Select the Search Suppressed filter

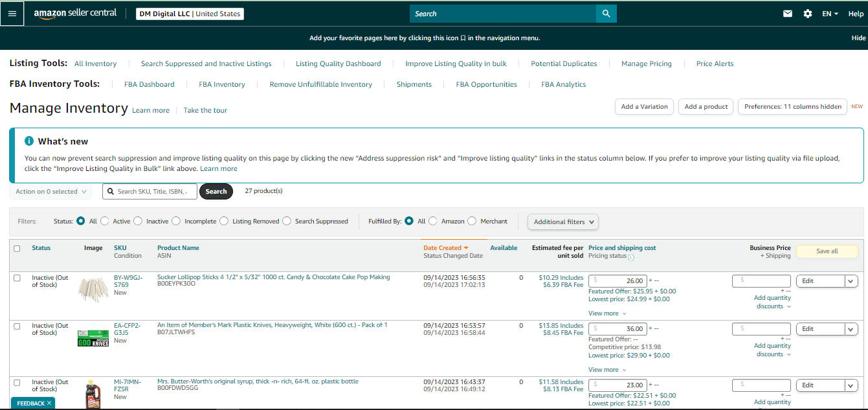pyautogui.click(x=287, y=221)
